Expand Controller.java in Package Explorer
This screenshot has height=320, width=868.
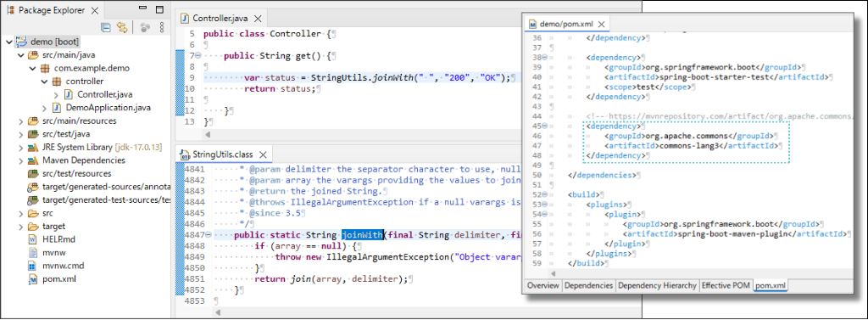point(57,95)
